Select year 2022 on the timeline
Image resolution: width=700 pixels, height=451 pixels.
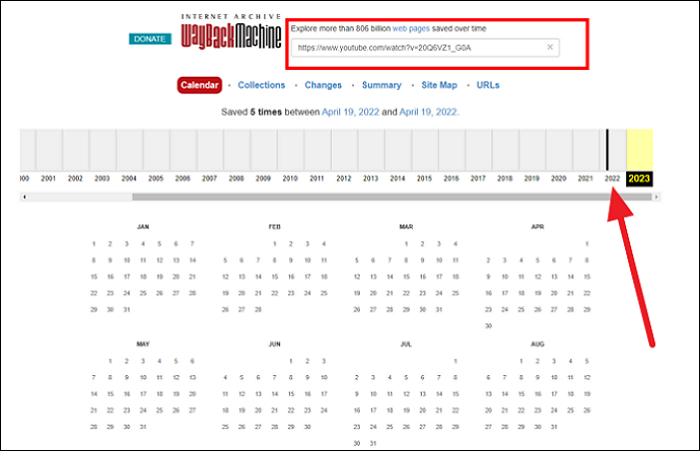coord(612,177)
